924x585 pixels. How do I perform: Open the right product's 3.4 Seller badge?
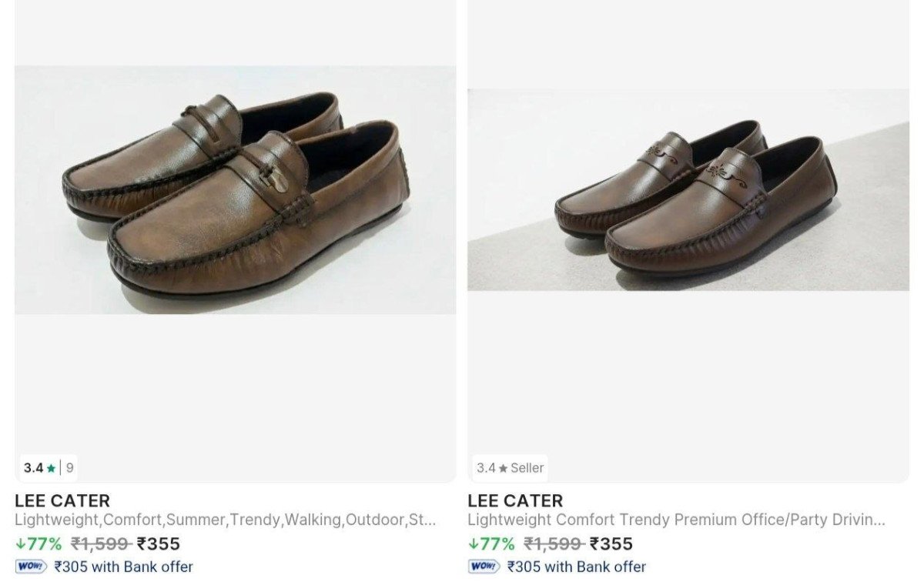(508, 467)
